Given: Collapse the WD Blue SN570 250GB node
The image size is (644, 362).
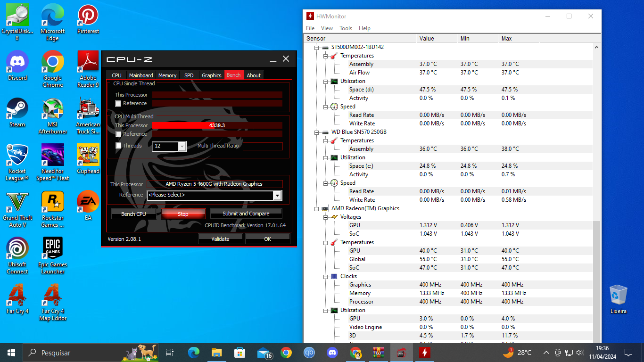Looking at the screenshot, I should [x=317, y=132].
